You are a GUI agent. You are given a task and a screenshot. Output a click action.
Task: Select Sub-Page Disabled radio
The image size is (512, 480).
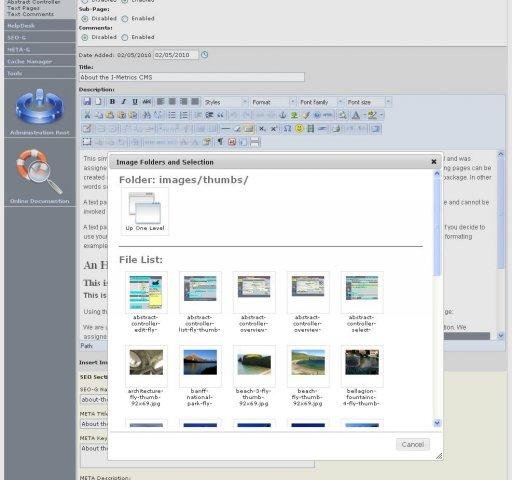coord(85,19)
